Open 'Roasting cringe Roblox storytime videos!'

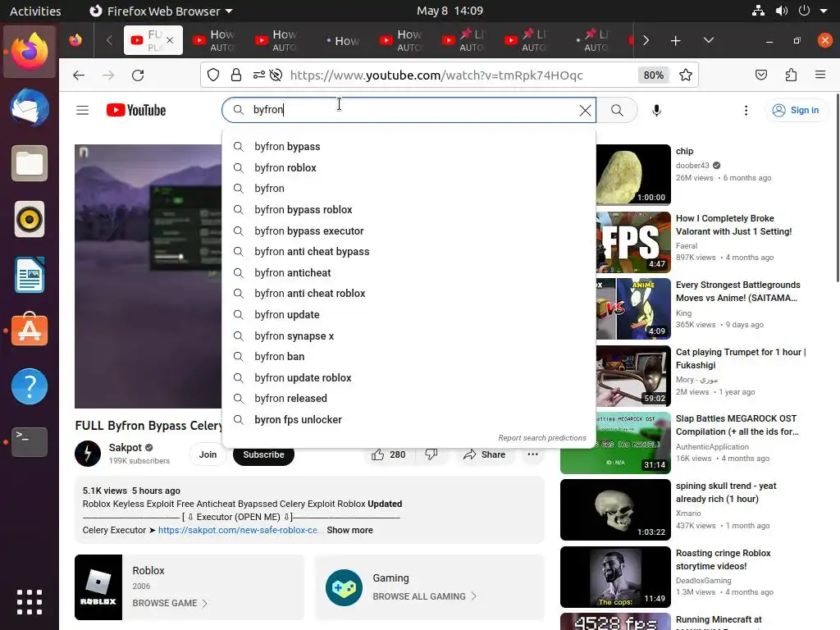pyautogui.click(x=724, y=559)
